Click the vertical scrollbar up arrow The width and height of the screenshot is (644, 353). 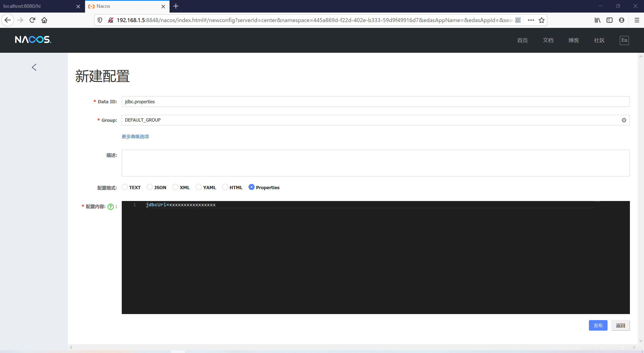click(641, 57)
